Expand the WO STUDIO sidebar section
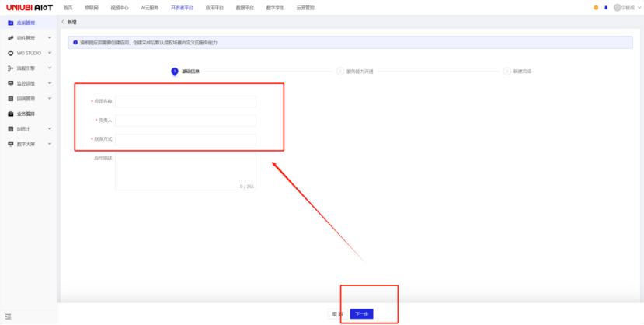This screenshot has height=325, width=644. pyautogui.click(x=50, y=53)
